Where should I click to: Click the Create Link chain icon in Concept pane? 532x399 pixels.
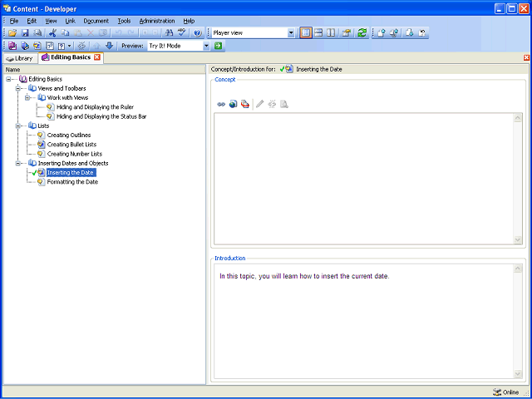pyautogui.click(x=221, y=104)
